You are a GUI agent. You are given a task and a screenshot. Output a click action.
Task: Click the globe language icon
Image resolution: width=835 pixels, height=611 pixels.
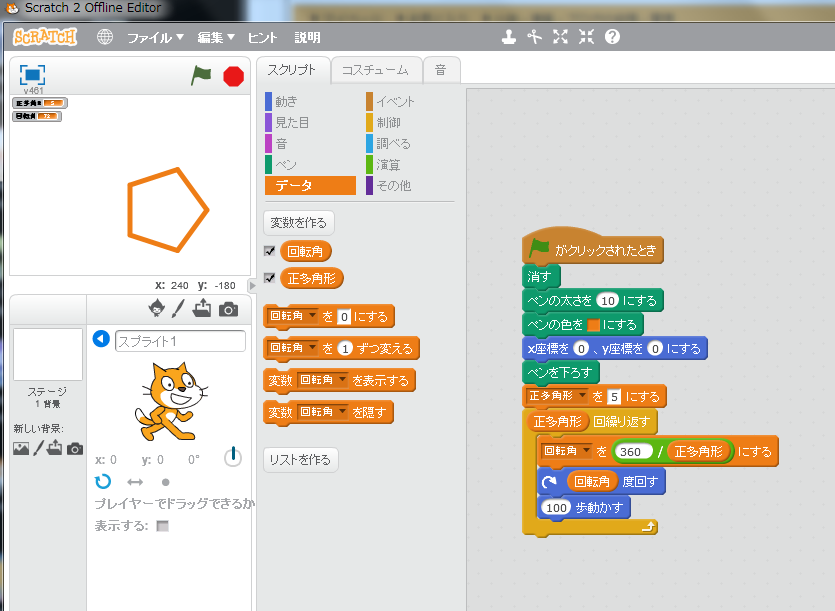click(105, 37)
